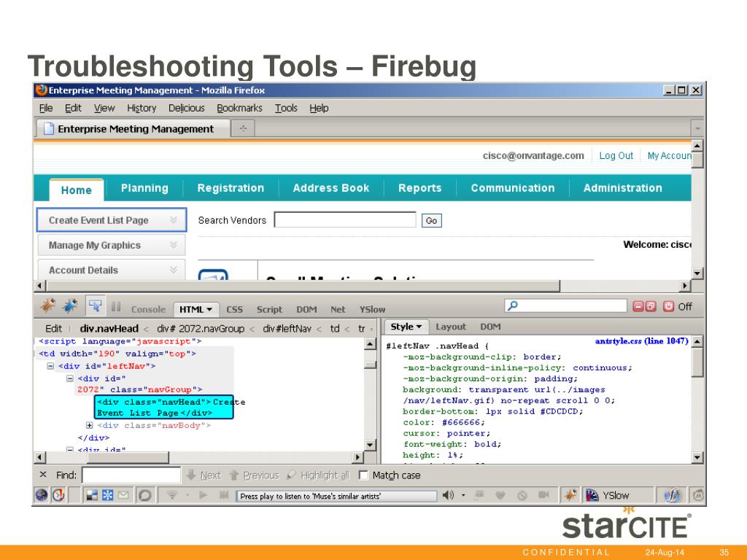747x560 pixels.
Task: Click the down arrow of Style panel scrollbar
Action: [697, 458]
